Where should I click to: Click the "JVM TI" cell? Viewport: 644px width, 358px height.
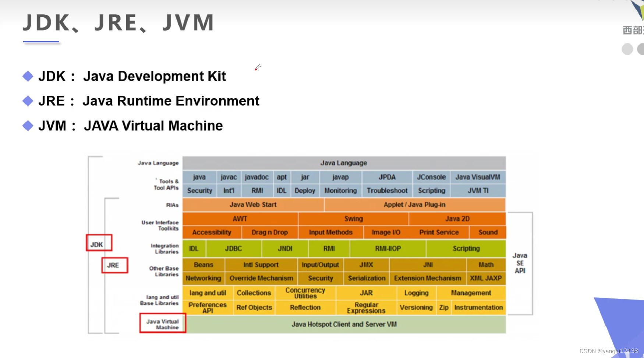click(x=478, y=191)
